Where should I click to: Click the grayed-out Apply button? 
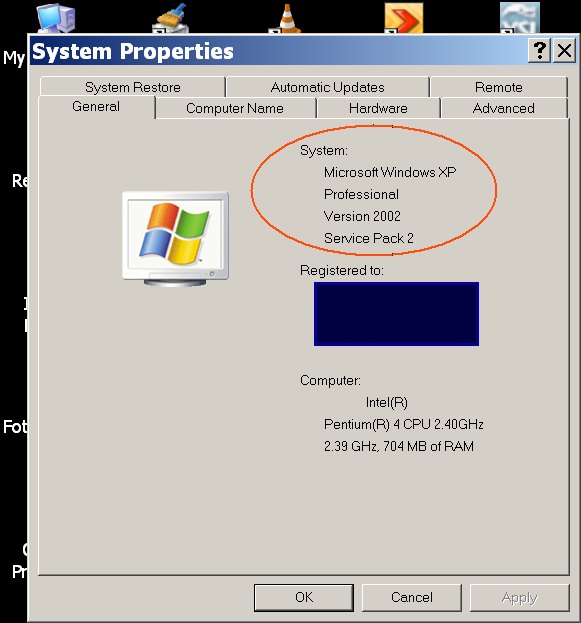tap(520, 597)
